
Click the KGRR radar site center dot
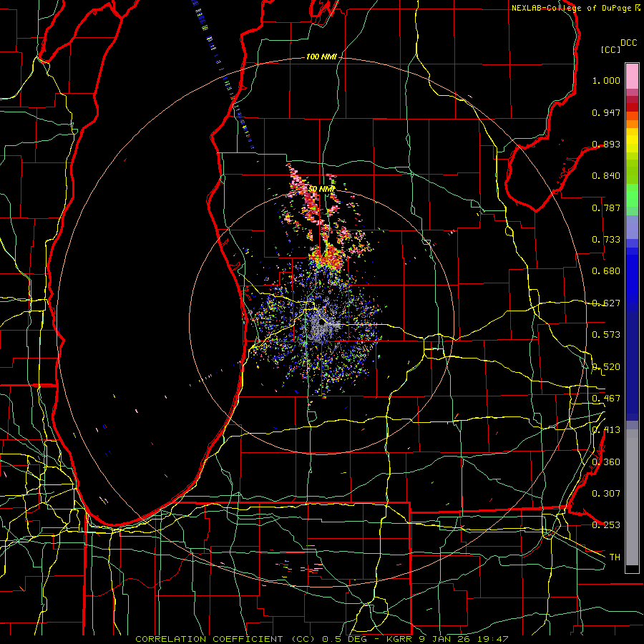[x=321, y=323]
